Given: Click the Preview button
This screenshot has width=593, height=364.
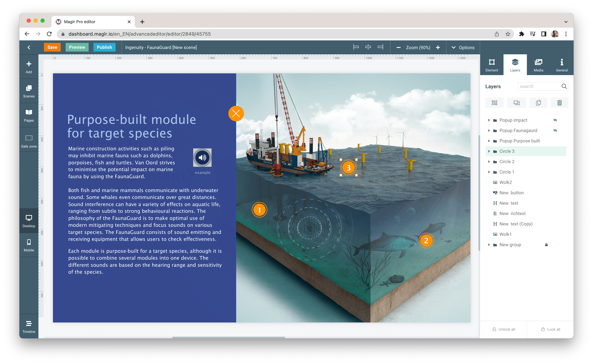Looking at the screenshot, I should point(77,47).
